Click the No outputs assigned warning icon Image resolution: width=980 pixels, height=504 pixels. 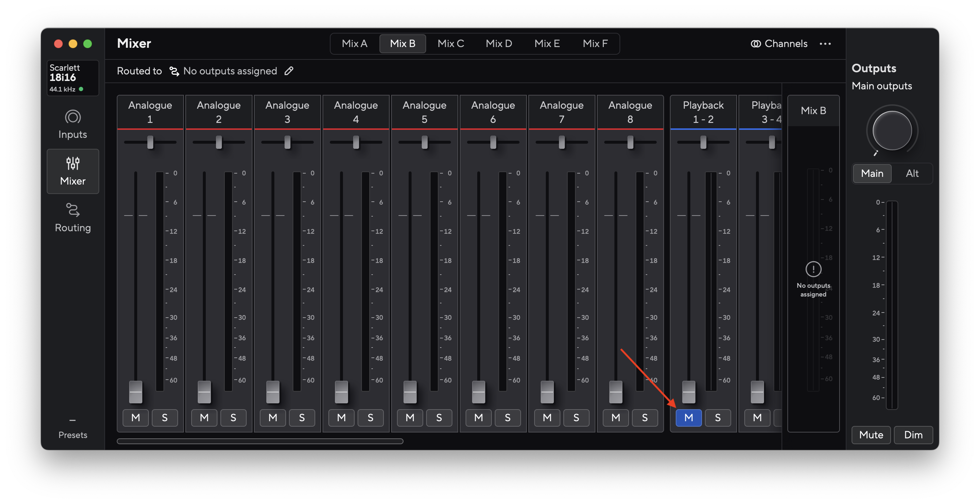click(813, 268)
